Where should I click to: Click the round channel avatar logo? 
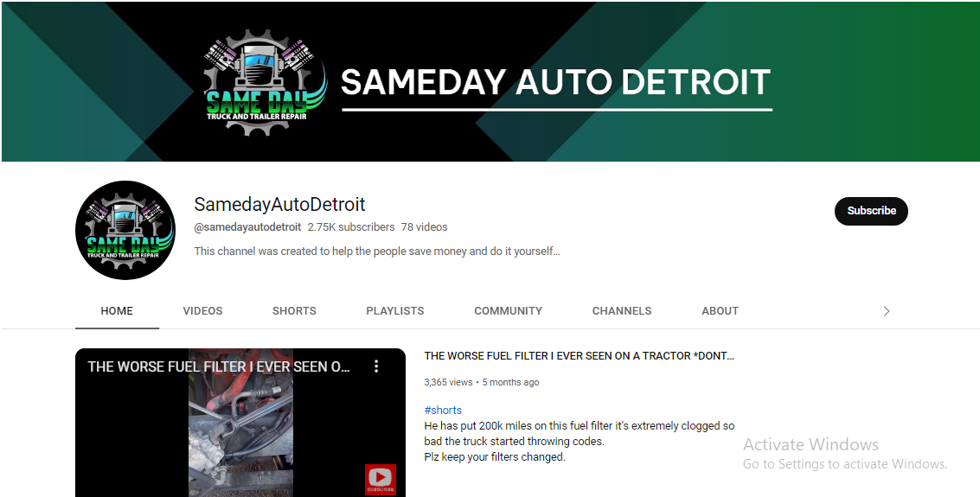(125, 230)
